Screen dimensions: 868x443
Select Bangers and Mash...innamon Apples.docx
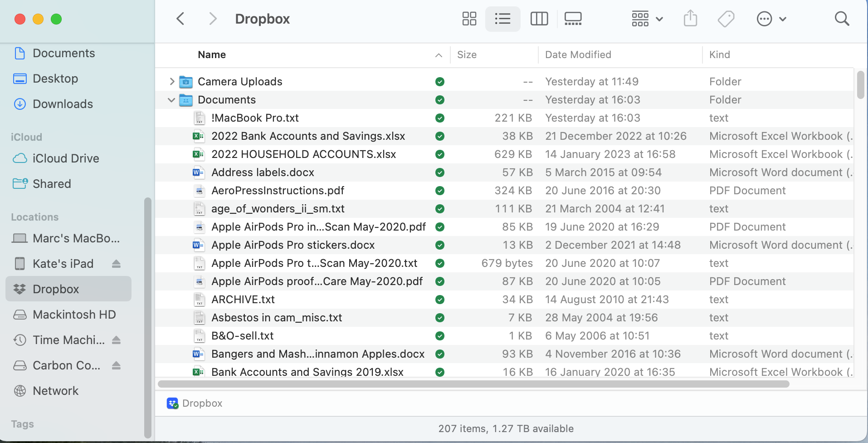point(504,354)
